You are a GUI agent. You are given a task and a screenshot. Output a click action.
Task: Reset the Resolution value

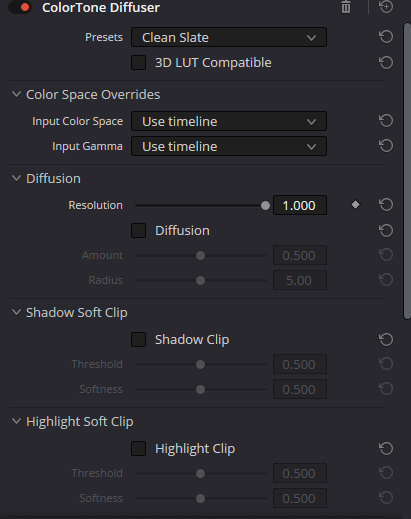pos(386,205)
